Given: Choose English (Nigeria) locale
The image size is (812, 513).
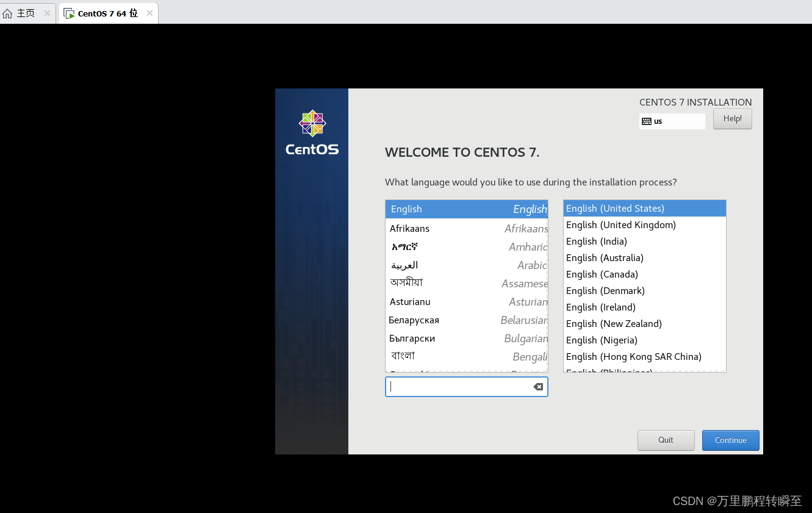Looking at the screenshot, I should tap(644, 340).
